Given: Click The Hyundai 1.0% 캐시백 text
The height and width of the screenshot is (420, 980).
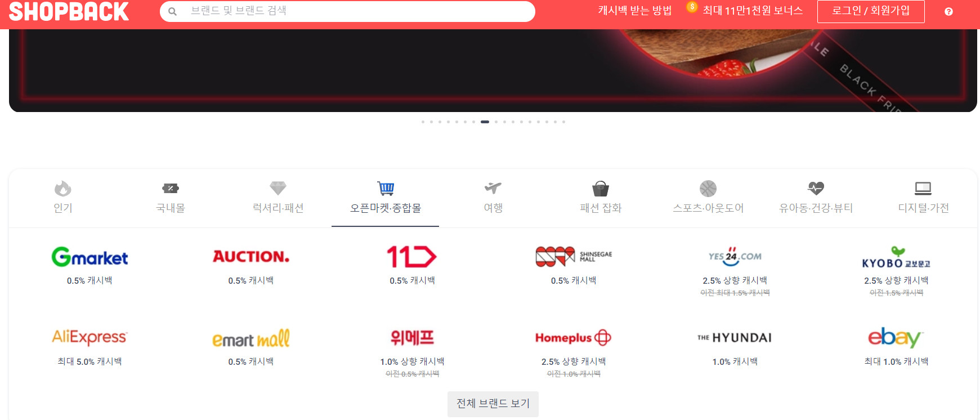Looking at the screenshot, I should [735, 361].
